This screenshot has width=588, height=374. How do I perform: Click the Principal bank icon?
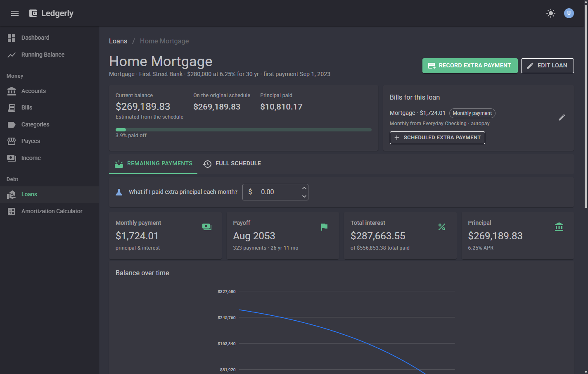[559, 227]
